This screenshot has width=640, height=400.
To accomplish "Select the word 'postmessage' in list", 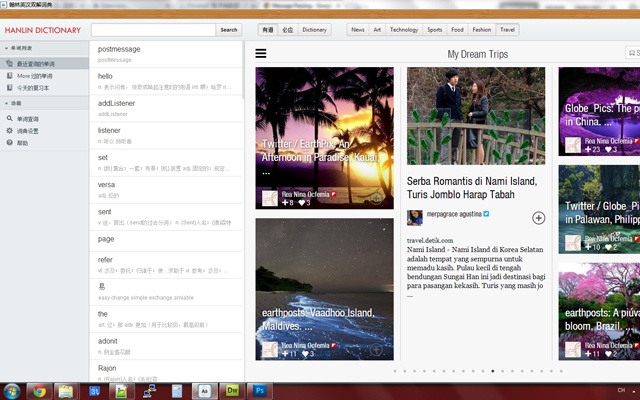I will coord(166,54).
